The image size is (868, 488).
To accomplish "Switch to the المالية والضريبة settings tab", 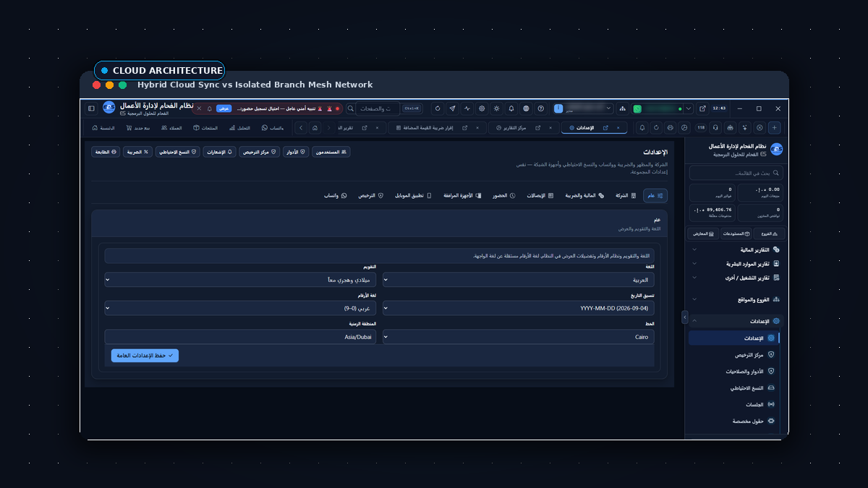I will pyautogui.click(x=585, y=195).
